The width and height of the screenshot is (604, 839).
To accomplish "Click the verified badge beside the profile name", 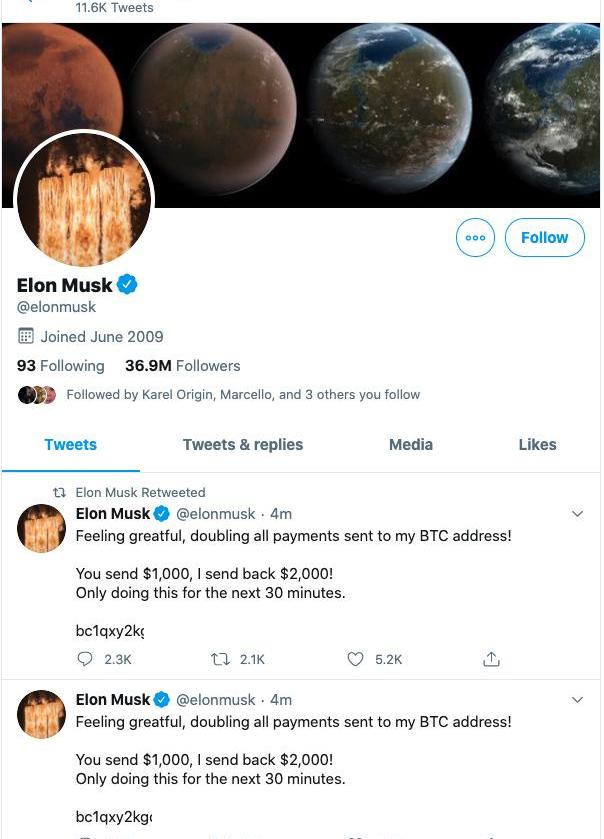I will pyautogui.click(x=127, y=285).
